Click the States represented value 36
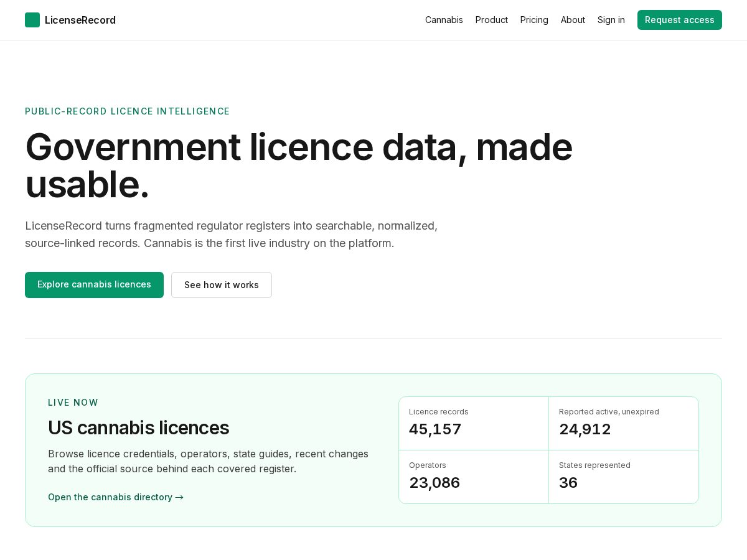Screen dimensions: 747x560 click(x=568, y=483)
